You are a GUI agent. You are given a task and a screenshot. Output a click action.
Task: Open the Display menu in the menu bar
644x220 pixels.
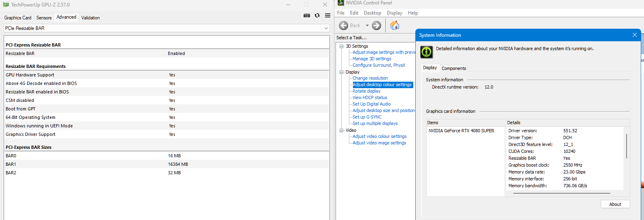click(x=395, y=13)
